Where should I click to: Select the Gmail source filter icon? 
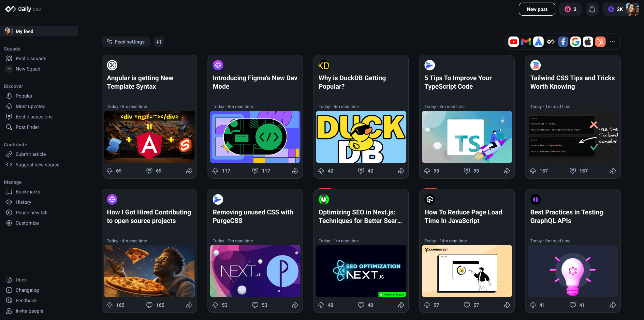tap(526, 42)
